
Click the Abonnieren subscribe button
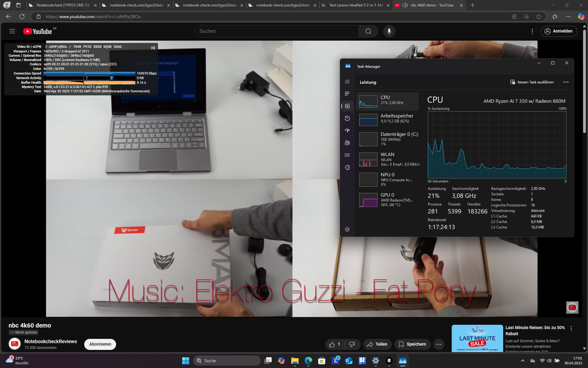(x=100, y=344)
